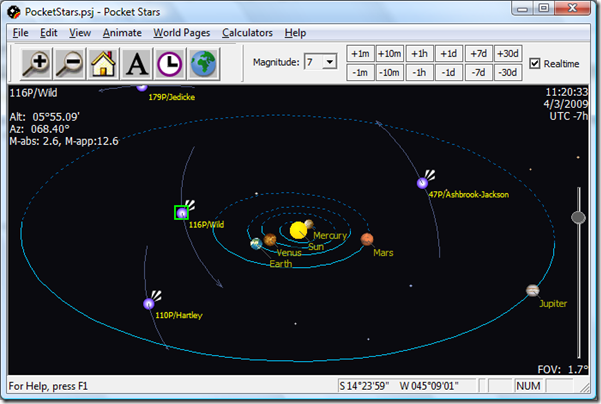
Task: Click the globe location icon
Action: coord(203,63)
